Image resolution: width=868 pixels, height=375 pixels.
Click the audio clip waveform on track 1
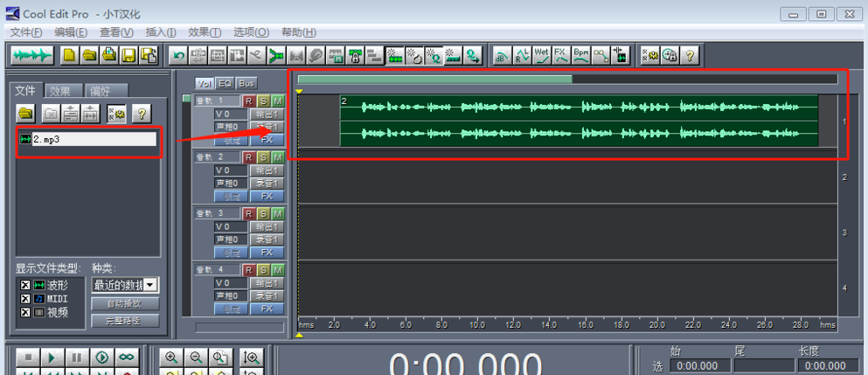(579, 121)
